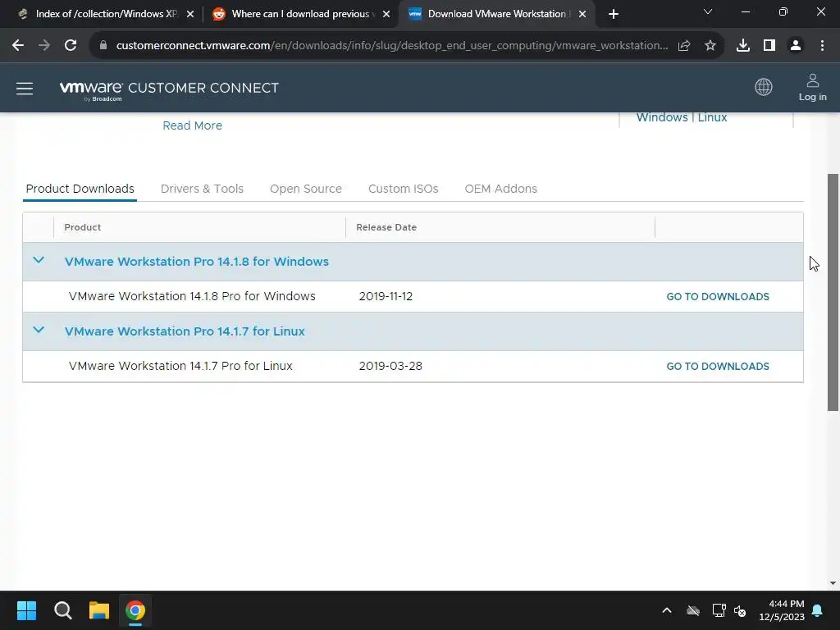
Task: Select the Product Downloads tab
Action: click(80, 189)
